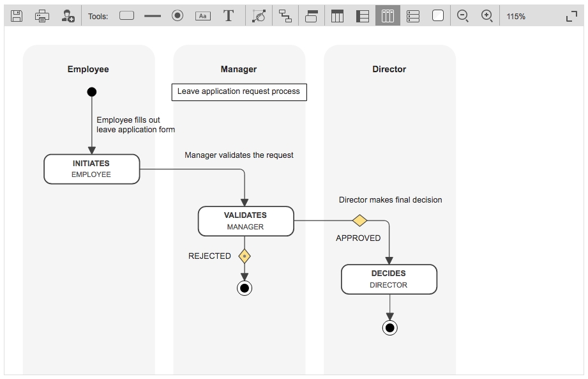Click the add user share icon

coord(68,16)
